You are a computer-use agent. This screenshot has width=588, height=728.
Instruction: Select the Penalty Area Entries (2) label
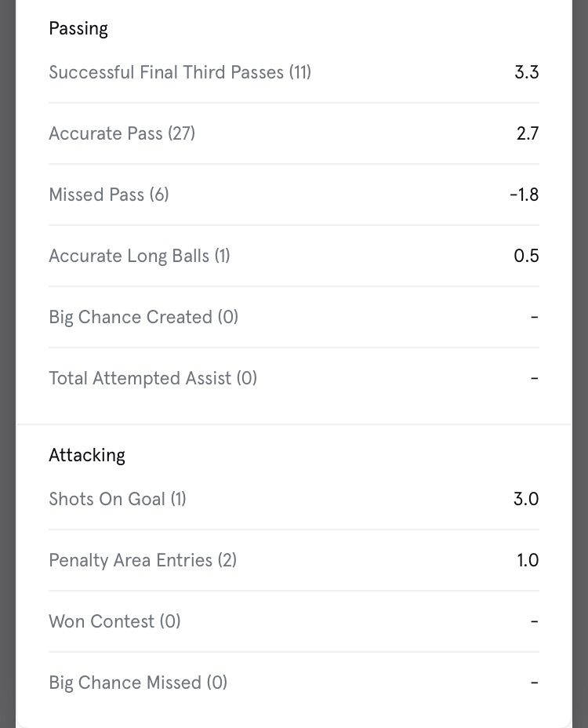tap(143, 561)
